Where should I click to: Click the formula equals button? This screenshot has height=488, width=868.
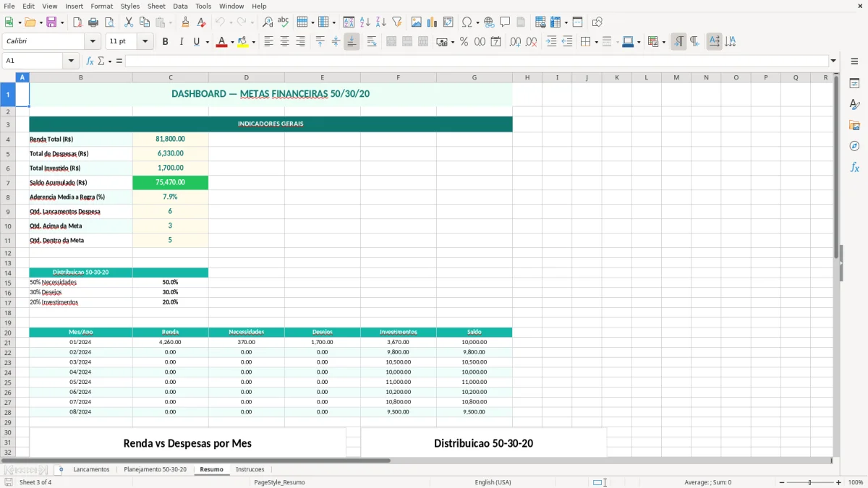point(119,61)
